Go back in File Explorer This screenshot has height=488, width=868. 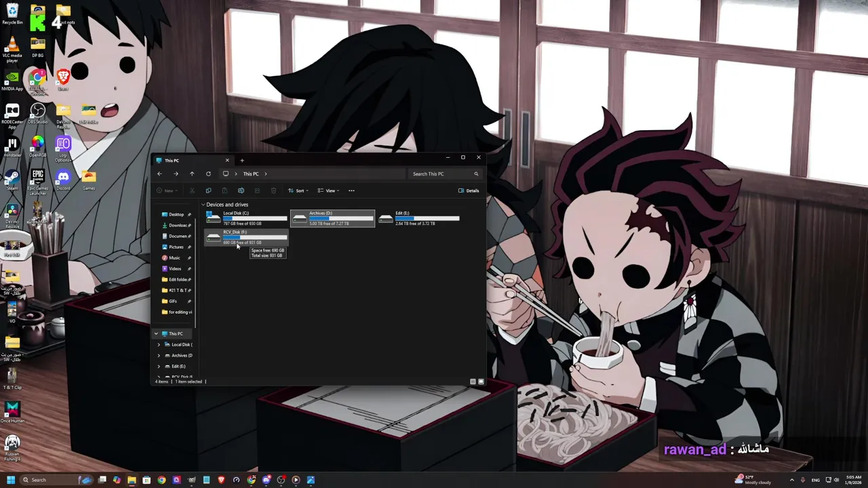click(x=159, y=174)
